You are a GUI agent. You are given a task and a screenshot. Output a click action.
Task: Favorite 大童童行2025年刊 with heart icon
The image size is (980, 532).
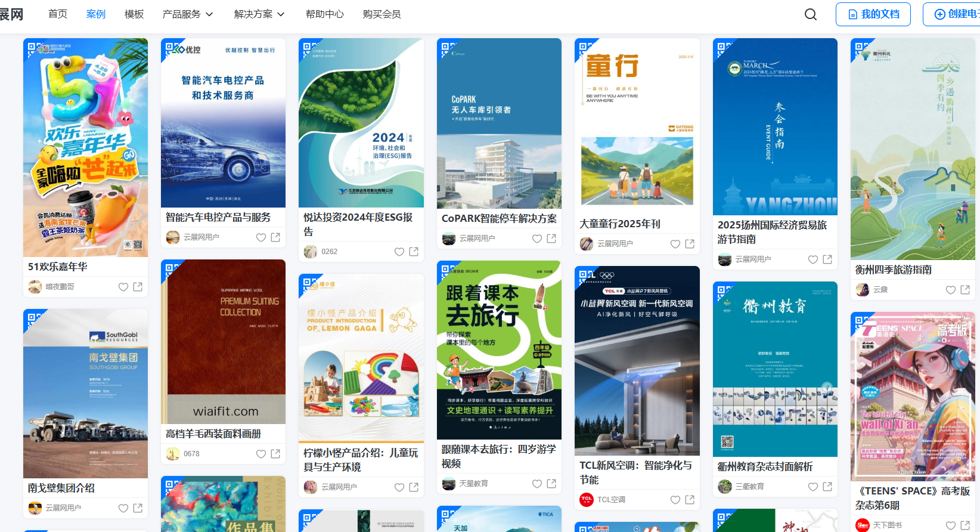click(675, 244)
